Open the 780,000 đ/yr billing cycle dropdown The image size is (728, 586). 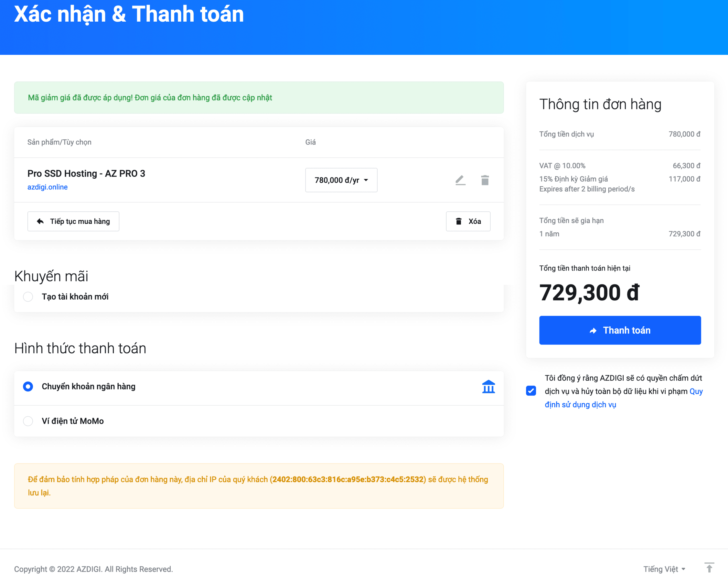[x=341, y=180]
